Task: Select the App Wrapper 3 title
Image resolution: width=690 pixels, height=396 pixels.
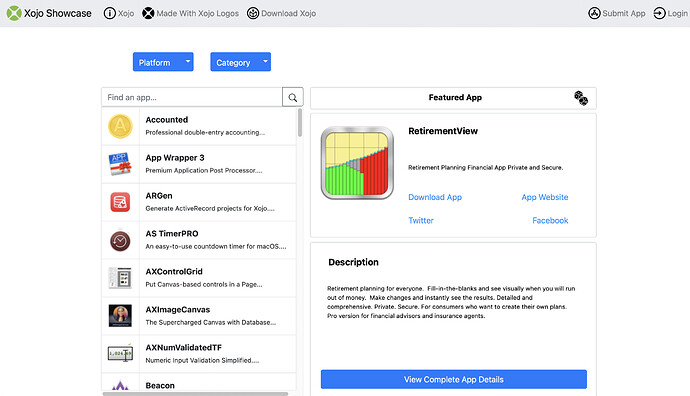Action: pyautogui.click(x=175, y=158)
